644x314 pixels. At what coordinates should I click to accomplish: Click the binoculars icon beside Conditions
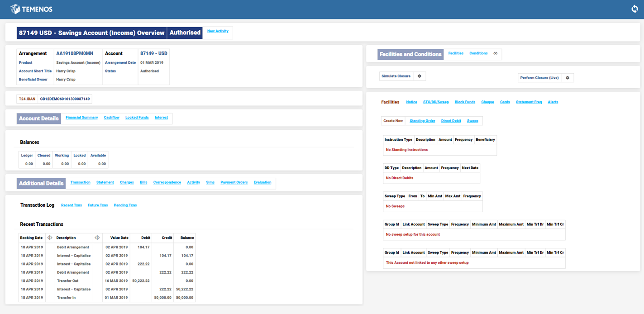click(496, 53)
